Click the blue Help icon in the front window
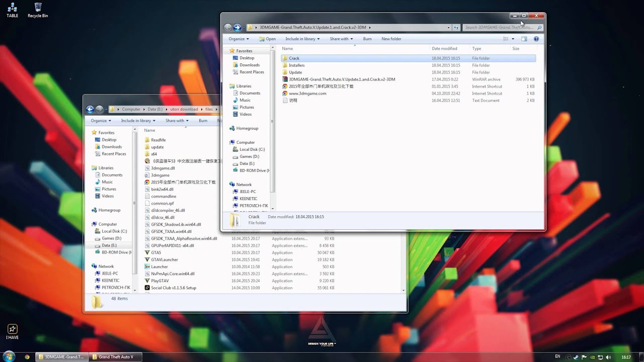The height and width of the screenshot is (362, 644). (536, 39)
